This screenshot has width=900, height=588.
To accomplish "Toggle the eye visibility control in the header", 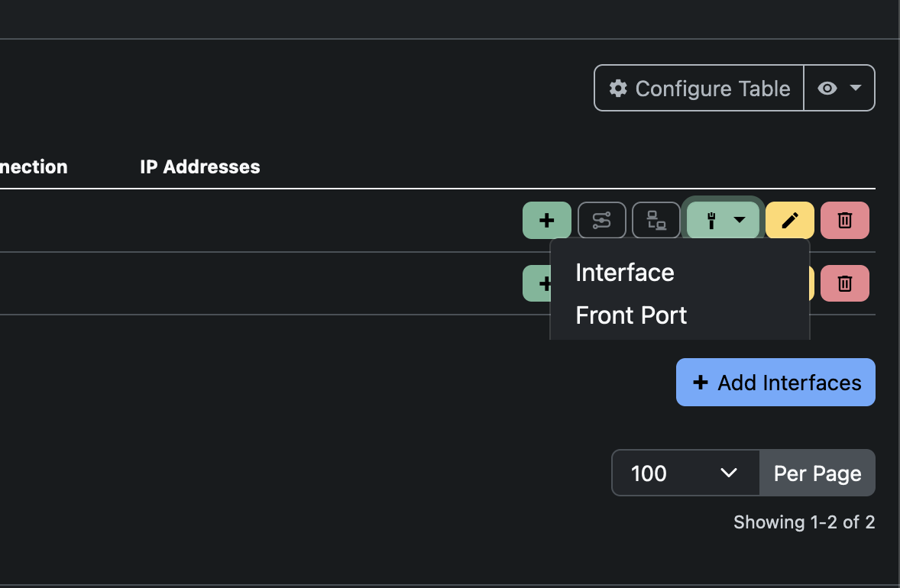I will click(826, 88).
